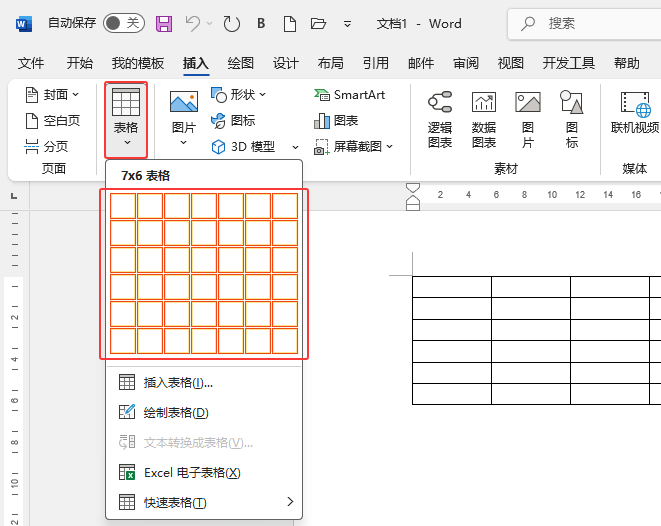The image size is (661, 526).
Task: Expand the 3D 模型 dropdown arrow
Action: coord(296,147)
